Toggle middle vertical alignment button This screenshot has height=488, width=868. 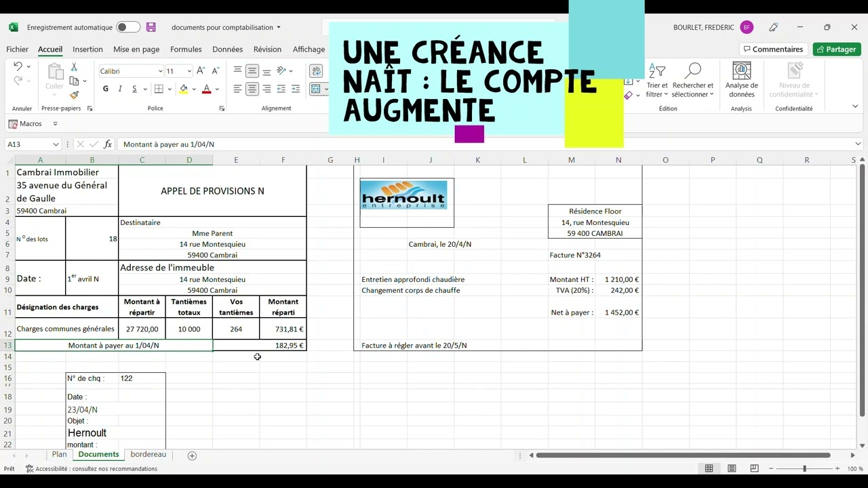(x=252, y=70)
